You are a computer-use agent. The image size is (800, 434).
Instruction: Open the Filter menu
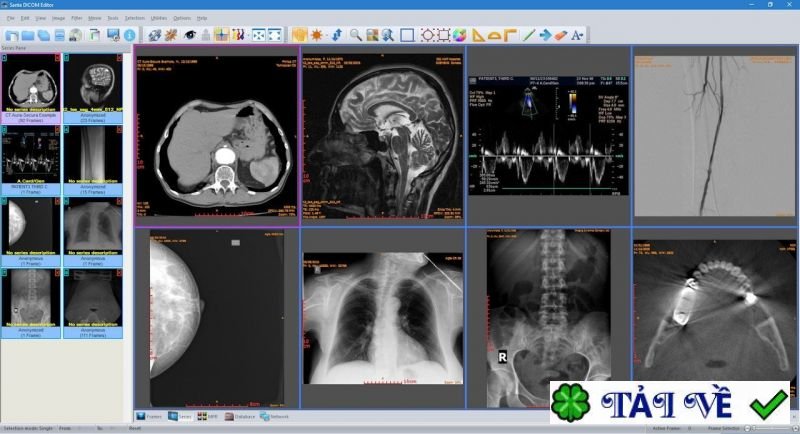[x=77, y=18]
